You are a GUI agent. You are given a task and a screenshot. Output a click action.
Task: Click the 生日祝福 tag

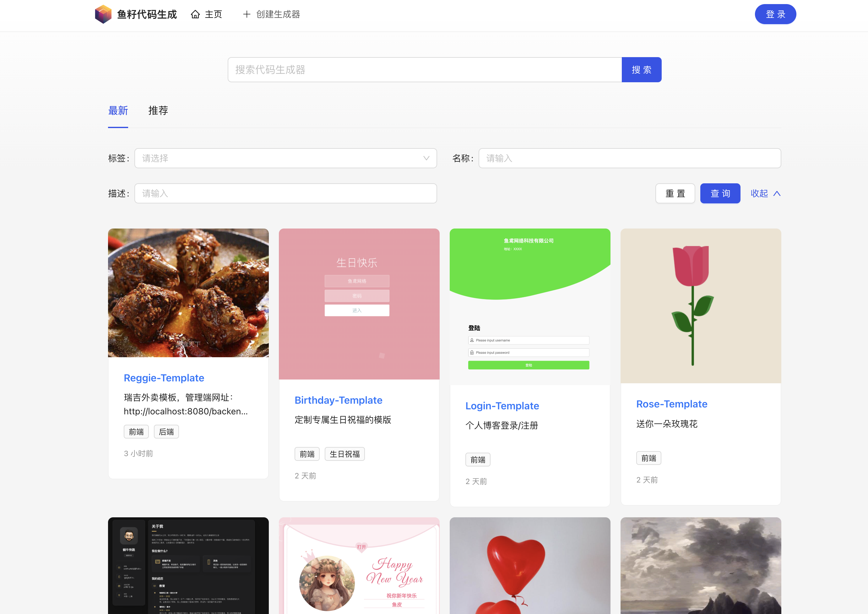click(344, 454)
